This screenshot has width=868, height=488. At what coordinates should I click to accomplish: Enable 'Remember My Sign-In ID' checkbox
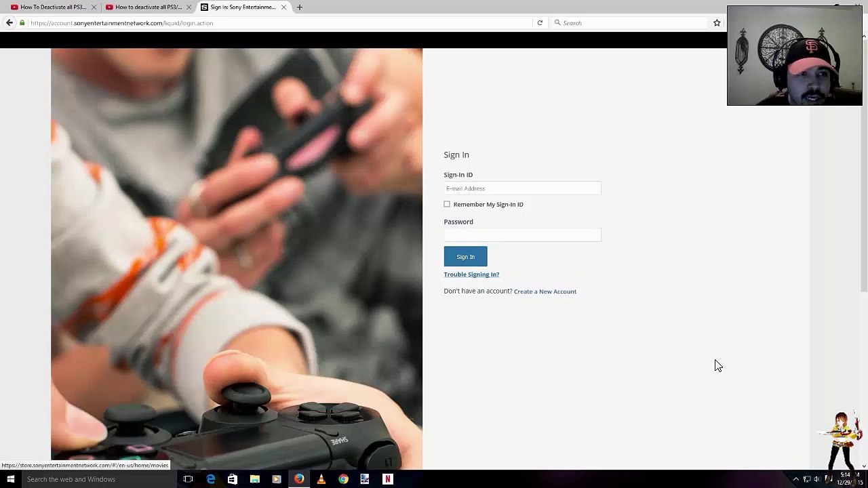pos(447,204)
